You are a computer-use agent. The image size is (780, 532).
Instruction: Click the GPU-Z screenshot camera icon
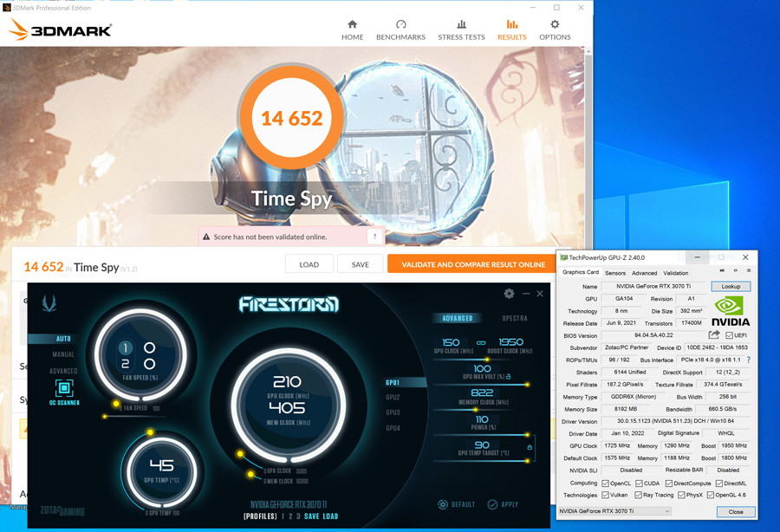coord(722,270)
